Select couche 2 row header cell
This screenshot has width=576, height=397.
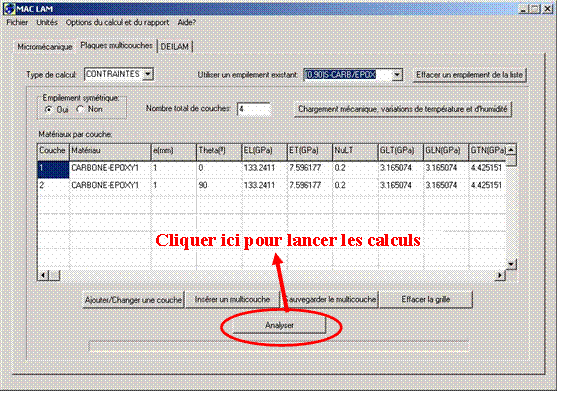point(53,185)
